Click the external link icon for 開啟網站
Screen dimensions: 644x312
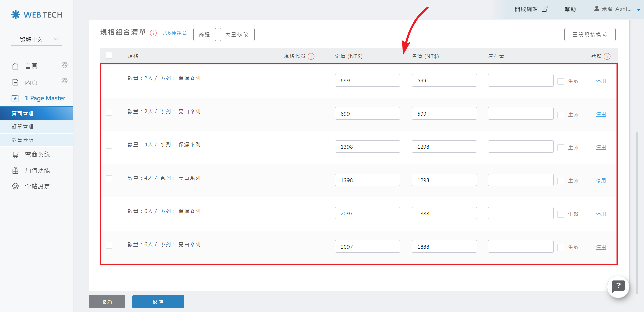click(545, 9)
